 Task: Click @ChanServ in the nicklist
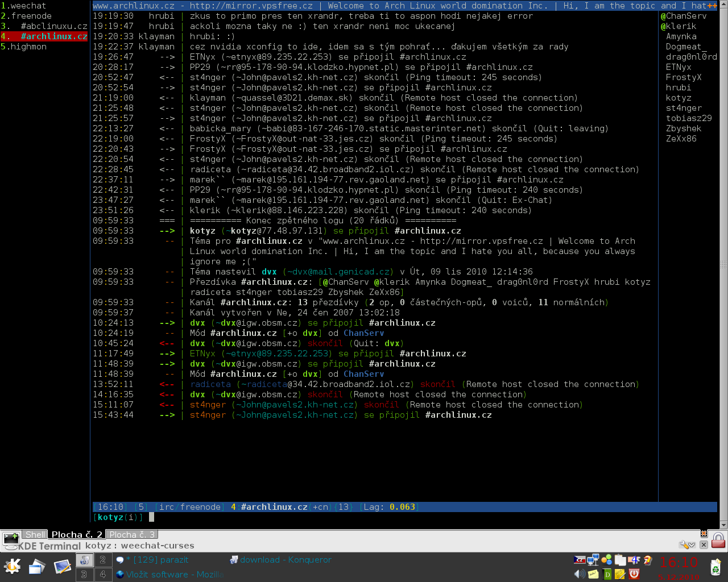click(x=683, y=16)
